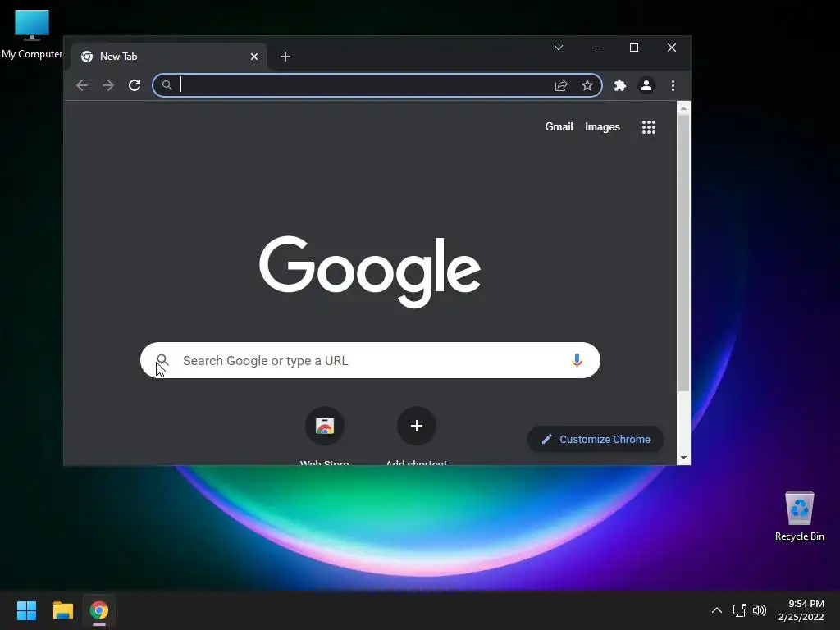Image resolution: width=840 pixels, height=630 pixels.
Task: Start voice search with the microphone icon
Action: (x=577, y=360)
